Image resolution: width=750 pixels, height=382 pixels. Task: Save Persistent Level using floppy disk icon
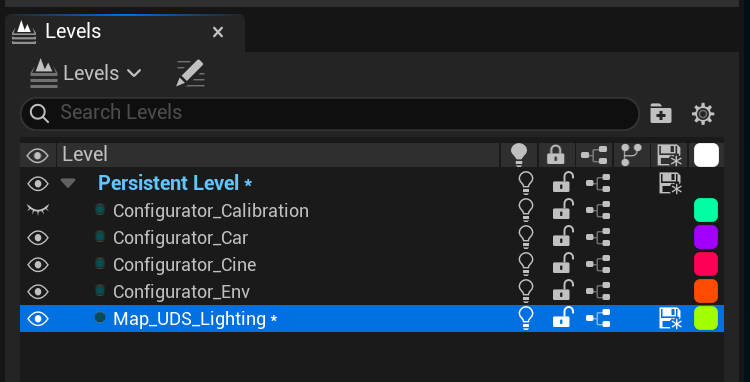pos(670,183)
